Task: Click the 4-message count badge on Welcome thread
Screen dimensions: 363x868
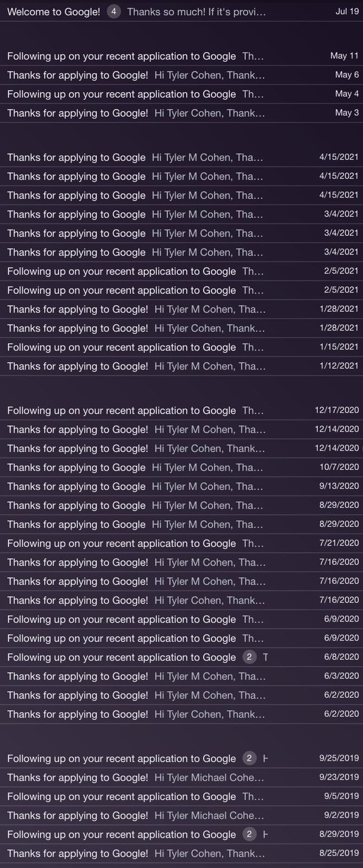Action: point(113,11)
